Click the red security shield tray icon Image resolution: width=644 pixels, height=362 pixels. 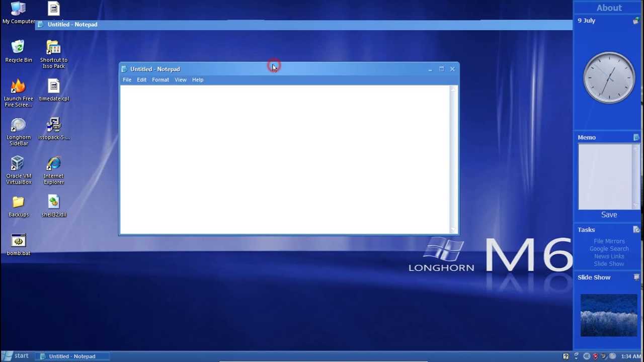(x=595, y=356)
